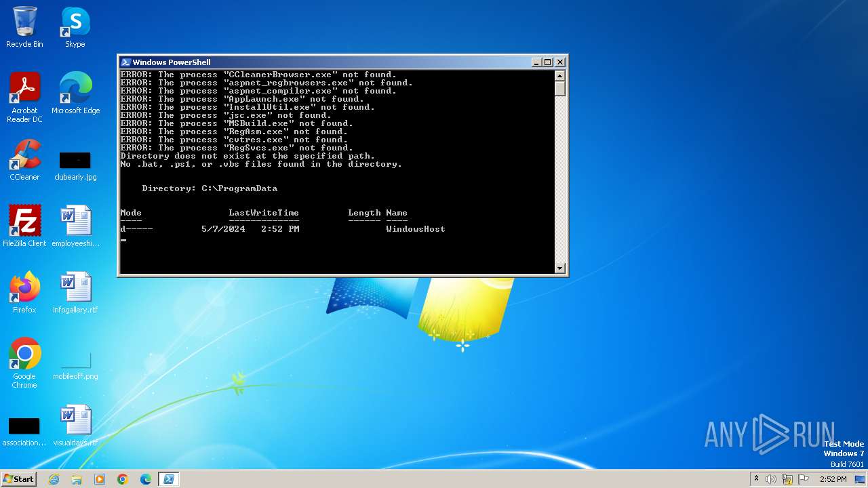
Task: Click the Length column header
Action: coord(364,213)
